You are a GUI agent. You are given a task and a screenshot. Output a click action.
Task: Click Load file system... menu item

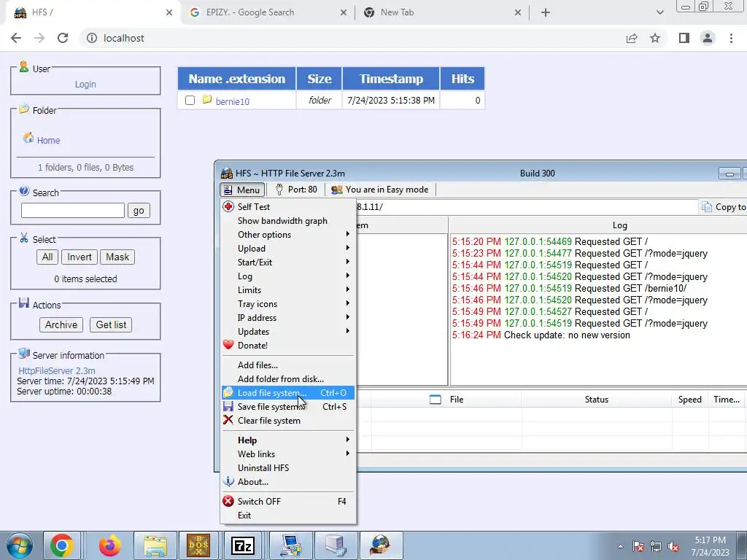[287, 393]
